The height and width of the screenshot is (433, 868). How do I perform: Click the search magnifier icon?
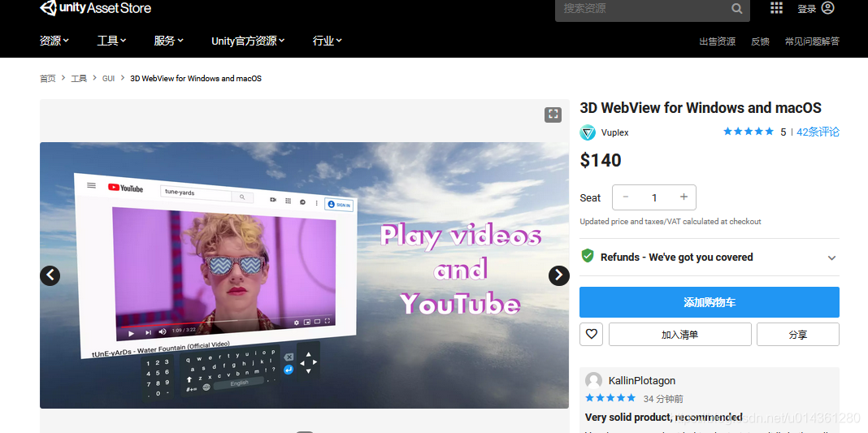(737, 8)
